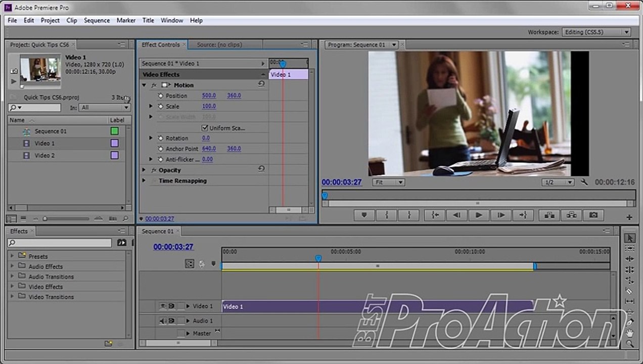Click Position X value 500.0
This screenshot has width=643, height=364.
(x=209, y=96)
